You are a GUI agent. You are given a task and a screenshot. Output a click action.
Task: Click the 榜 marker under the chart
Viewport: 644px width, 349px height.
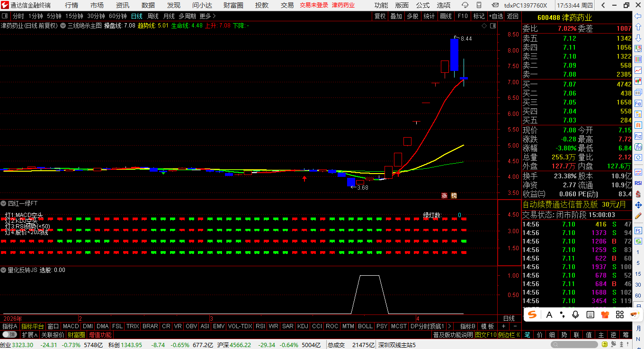point(454,195)
